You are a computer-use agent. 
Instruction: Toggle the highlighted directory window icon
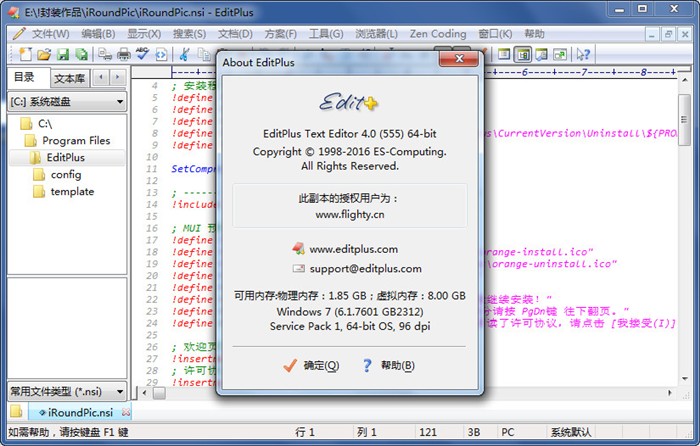[523, 54]
